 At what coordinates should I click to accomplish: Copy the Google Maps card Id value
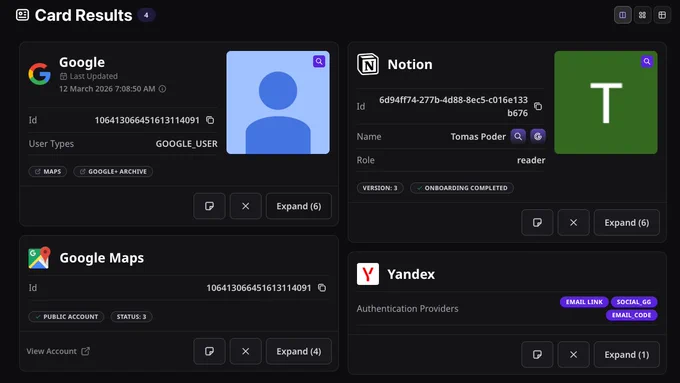pyautogui.click(x=322, y=288)
